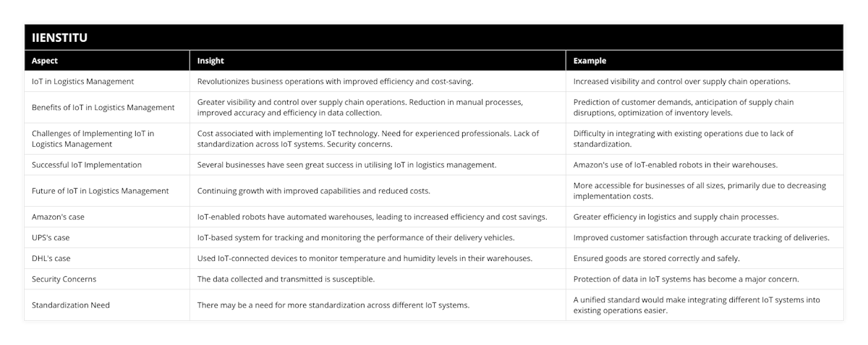Viewport: 868px width, 345px height.
Task: Click the 'Used IoT-connected devices to monitor temperature' insight
Action: coord(366,258)
